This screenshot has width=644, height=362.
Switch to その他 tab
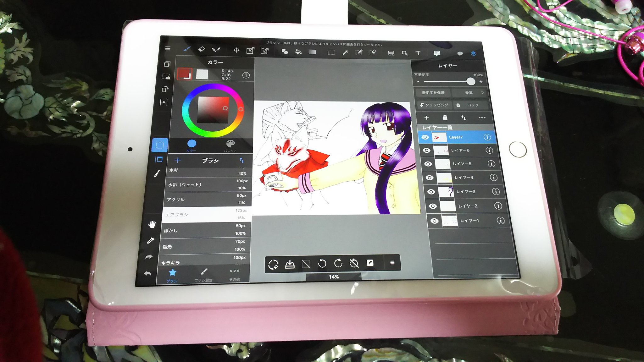point(234,274)
